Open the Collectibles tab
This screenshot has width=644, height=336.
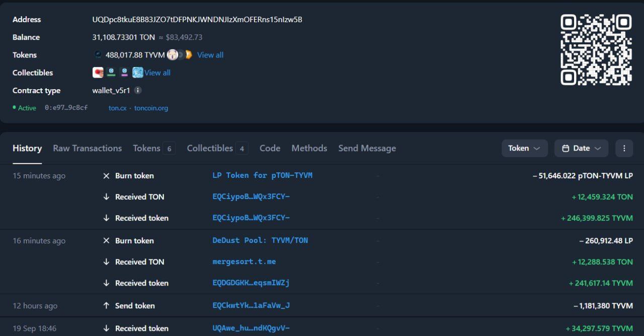pyautogui.click(x=210, y=148)
